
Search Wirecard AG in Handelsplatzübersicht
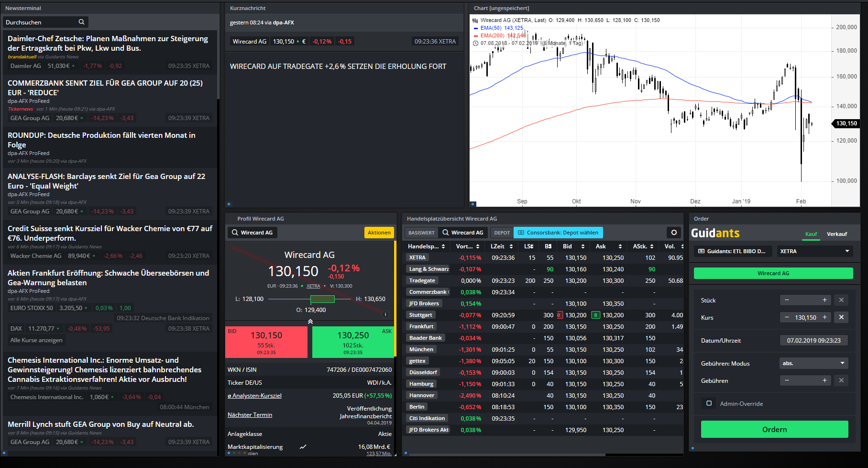[463, 233]
